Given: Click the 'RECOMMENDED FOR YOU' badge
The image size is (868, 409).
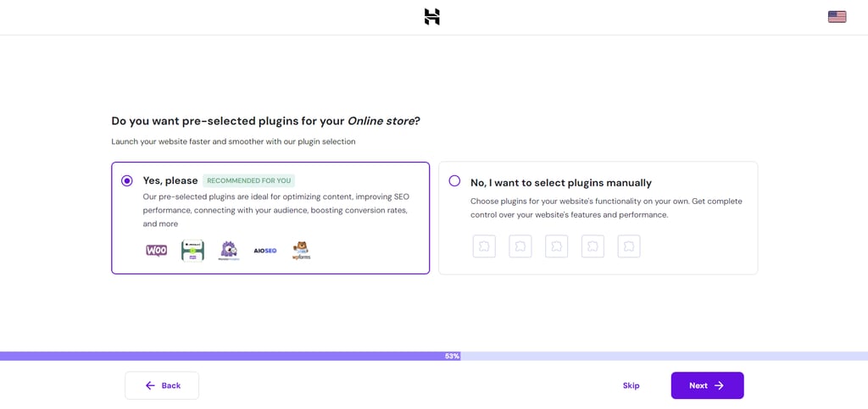Looking at the screenshot, I should point(249,180).
